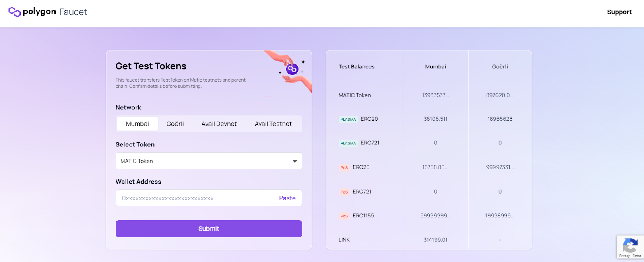
Task: Click the Mumbai column header
Action: click(436, 67)
